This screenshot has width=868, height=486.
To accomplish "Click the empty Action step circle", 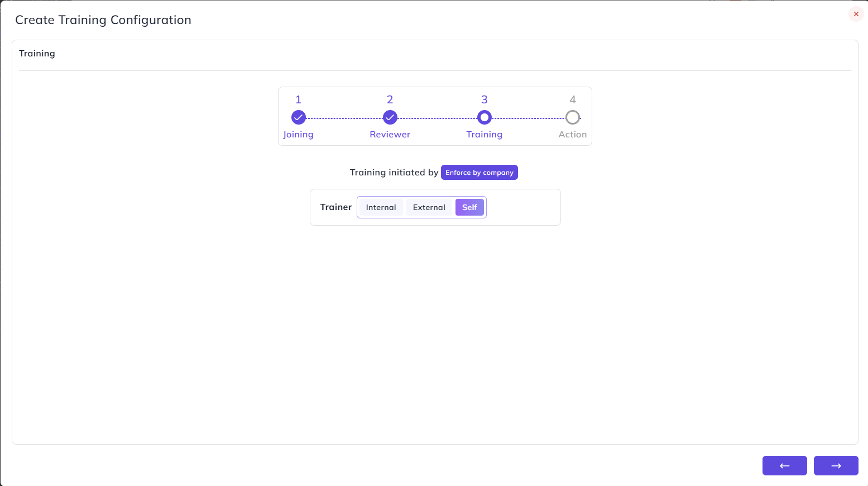I will pyautogui.click(x=573, y=117).
